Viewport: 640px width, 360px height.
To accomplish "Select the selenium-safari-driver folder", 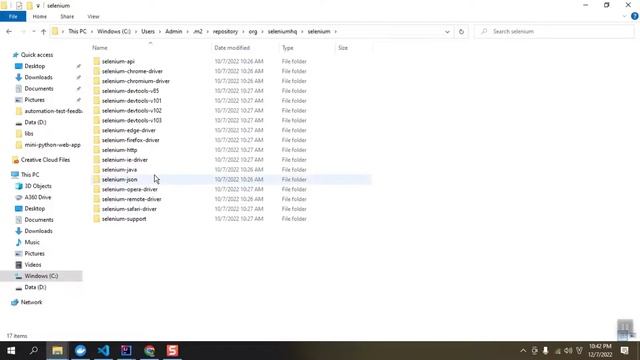I will pos(129,209).
